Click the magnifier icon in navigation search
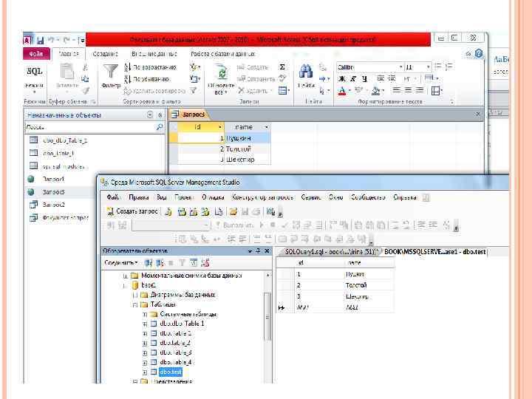This screenshot has width=532, height=399. 159,127
